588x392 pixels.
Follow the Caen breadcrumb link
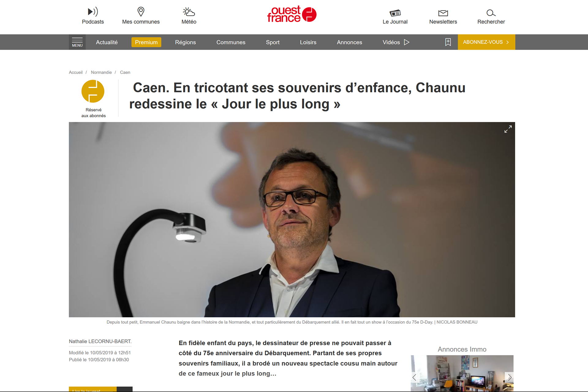(x=125, y=72)
